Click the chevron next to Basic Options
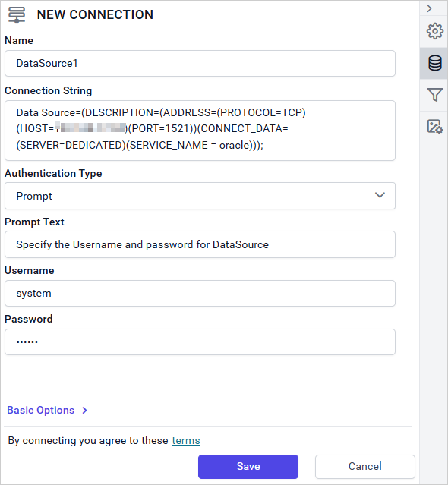 click(84, 411)
